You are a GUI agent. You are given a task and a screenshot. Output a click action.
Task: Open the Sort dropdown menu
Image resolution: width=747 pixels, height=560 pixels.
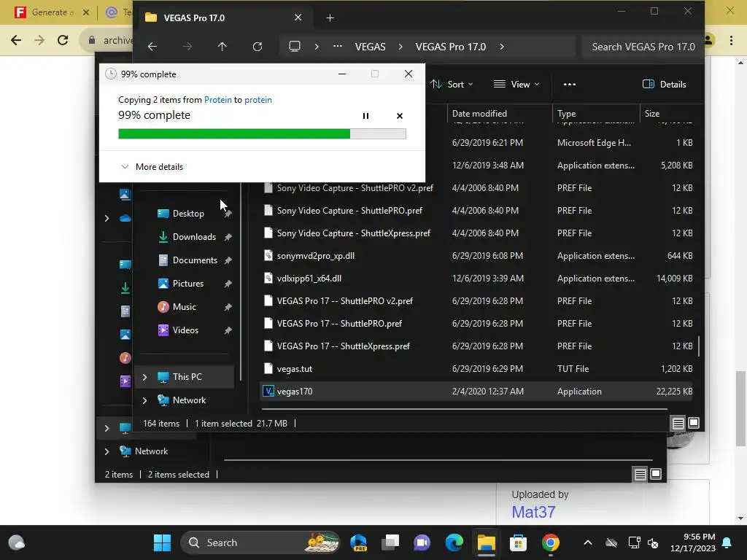coord(452,85)
